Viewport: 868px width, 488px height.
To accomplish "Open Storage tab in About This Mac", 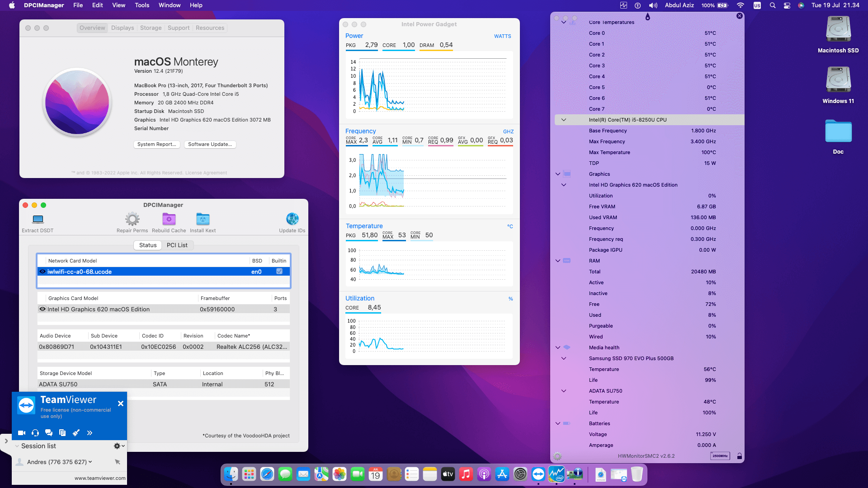I will tap(151, 28).
